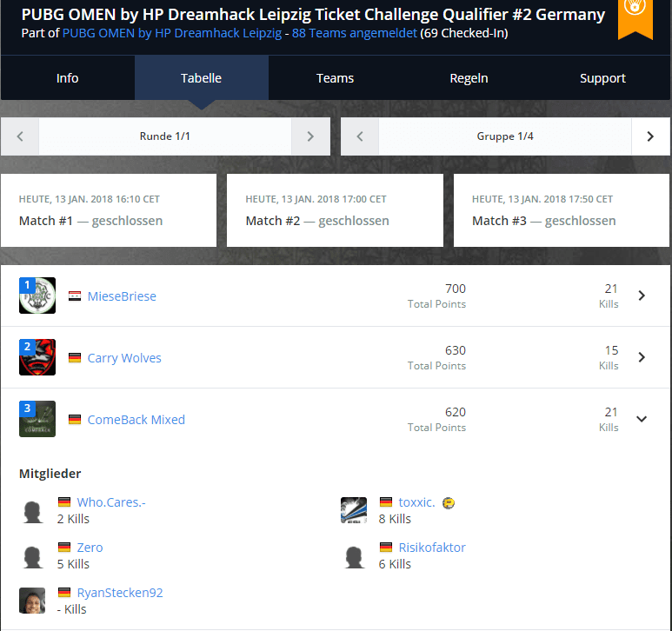The image size is (672, 631).
Task: Open PUBG OMEN by HP Dreamhack Leipzig link
Action: 172,33
